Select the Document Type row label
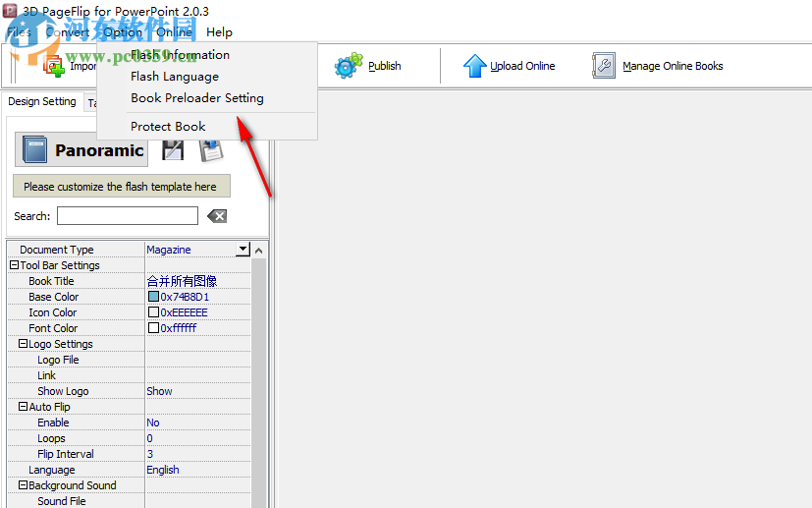Screen dimensions: 812x508 pyautogui.click(x=56, y=250)
